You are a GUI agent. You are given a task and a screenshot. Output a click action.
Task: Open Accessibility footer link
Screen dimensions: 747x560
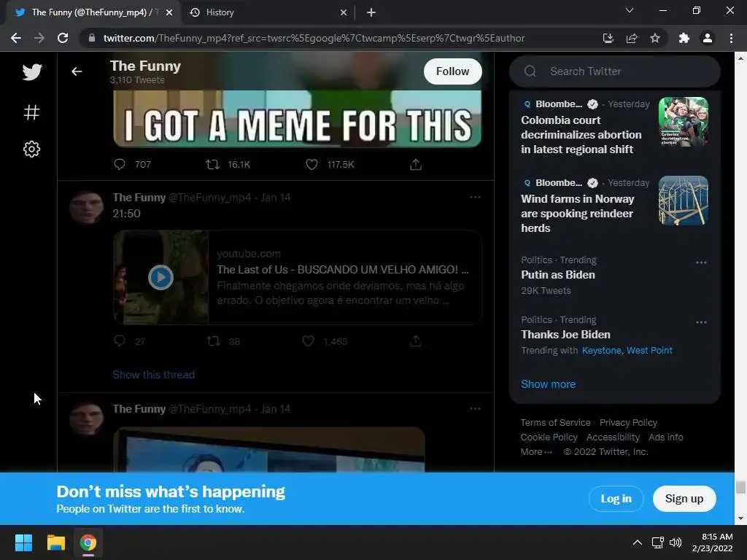pos(613,437)
